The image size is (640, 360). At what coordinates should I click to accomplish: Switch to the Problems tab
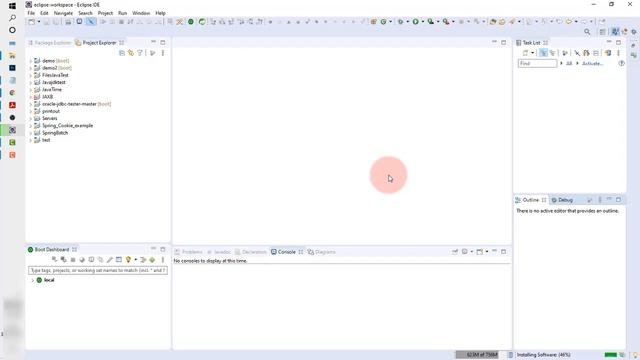pos(189,252)
